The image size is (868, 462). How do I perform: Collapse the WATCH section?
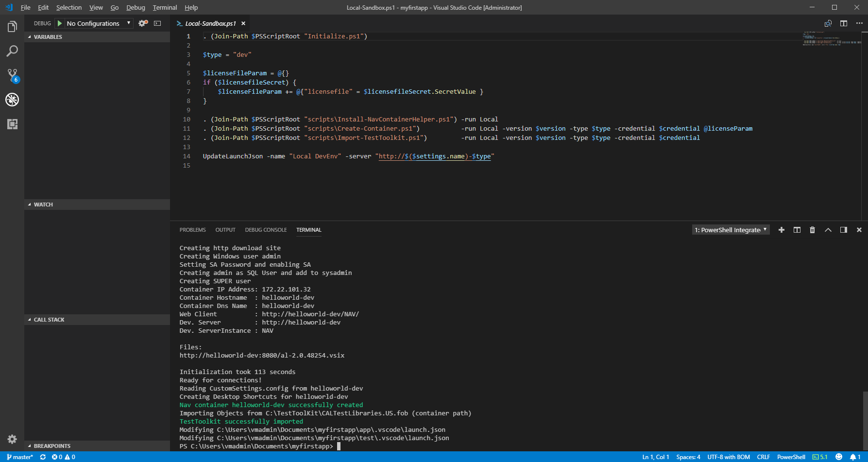tap(43, 205)
